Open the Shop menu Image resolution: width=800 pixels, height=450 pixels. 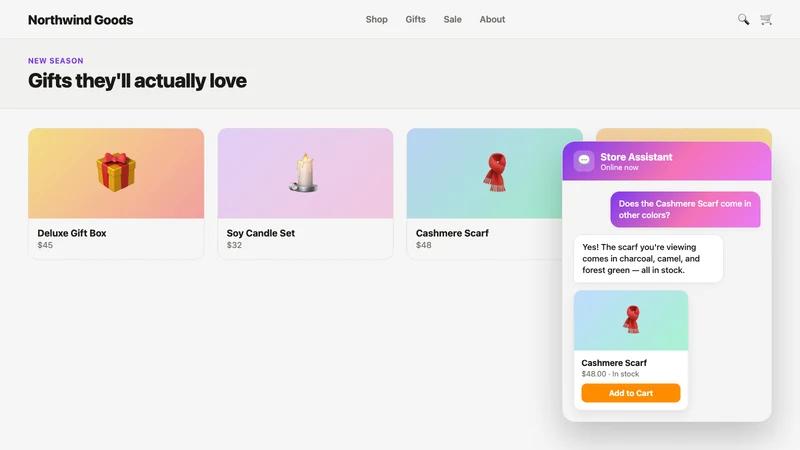377,19
